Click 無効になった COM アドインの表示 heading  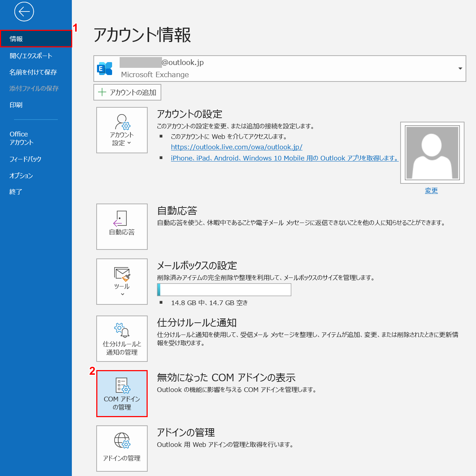point(226,378)
